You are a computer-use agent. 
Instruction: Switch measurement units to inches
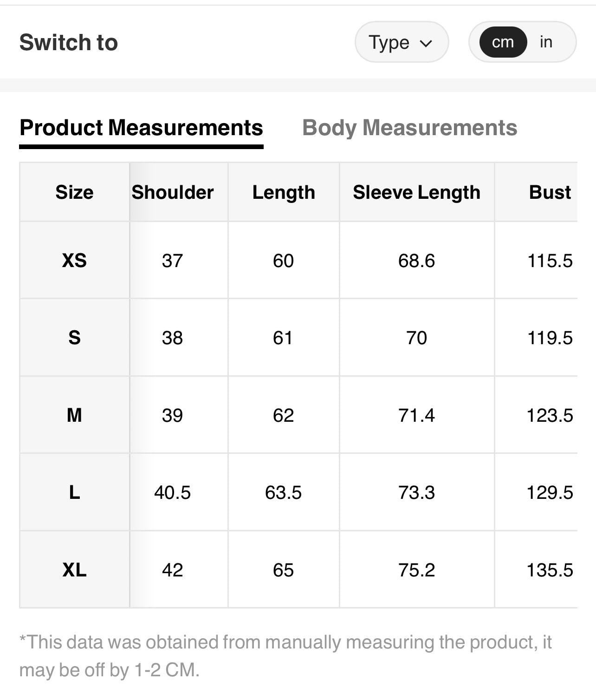[546, 42]
